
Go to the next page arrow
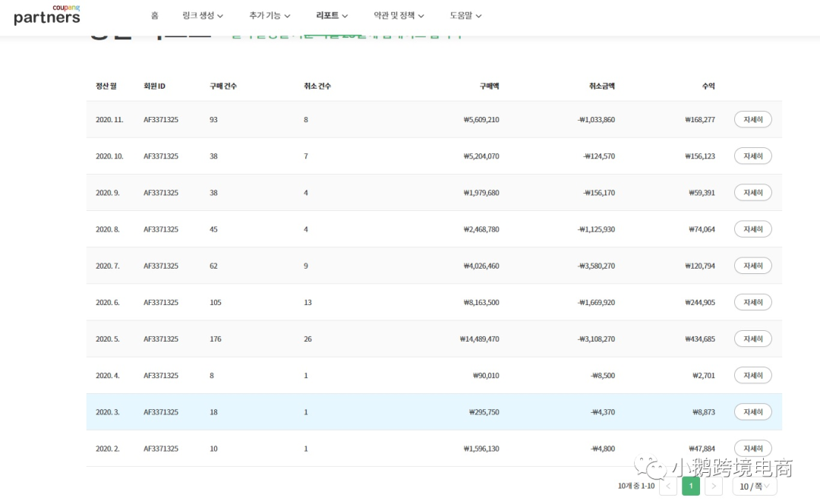pyautogui.click(x=714, y=487)
